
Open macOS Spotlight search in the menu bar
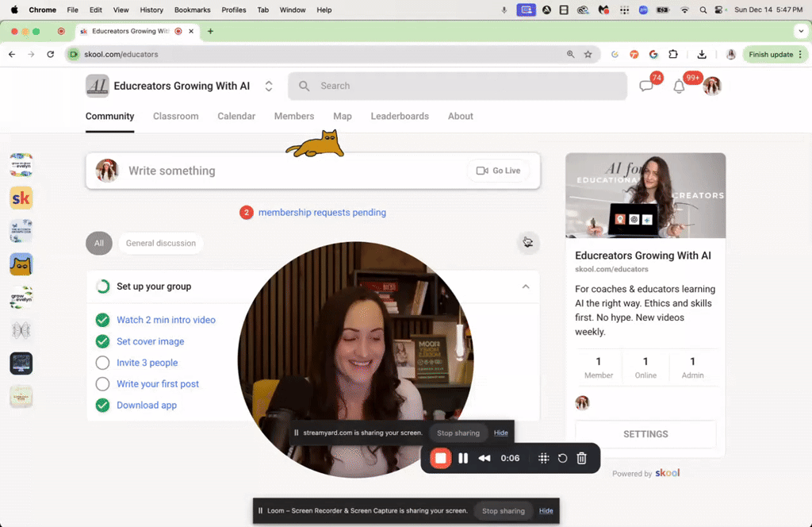[703, 10]
